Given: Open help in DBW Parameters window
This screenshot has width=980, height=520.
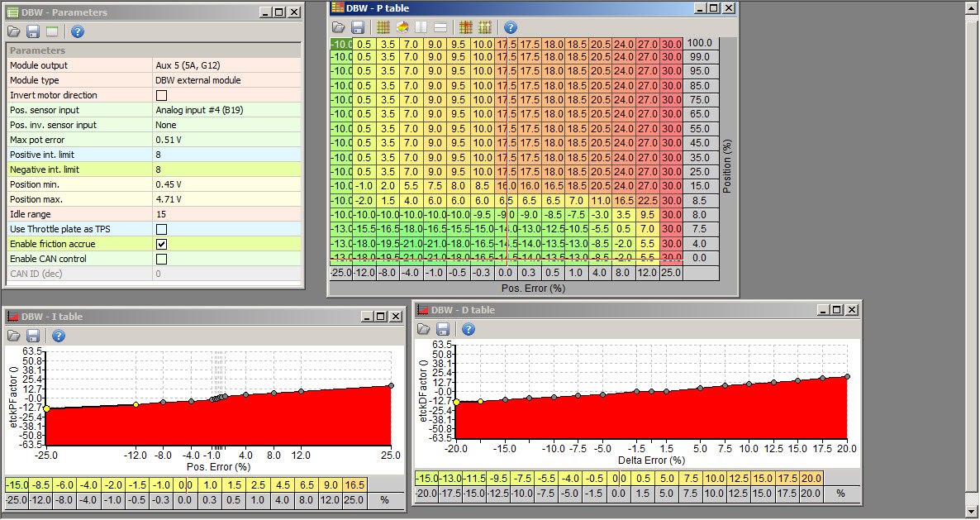Looking at the screenshot, I should (x=78, y=32).
